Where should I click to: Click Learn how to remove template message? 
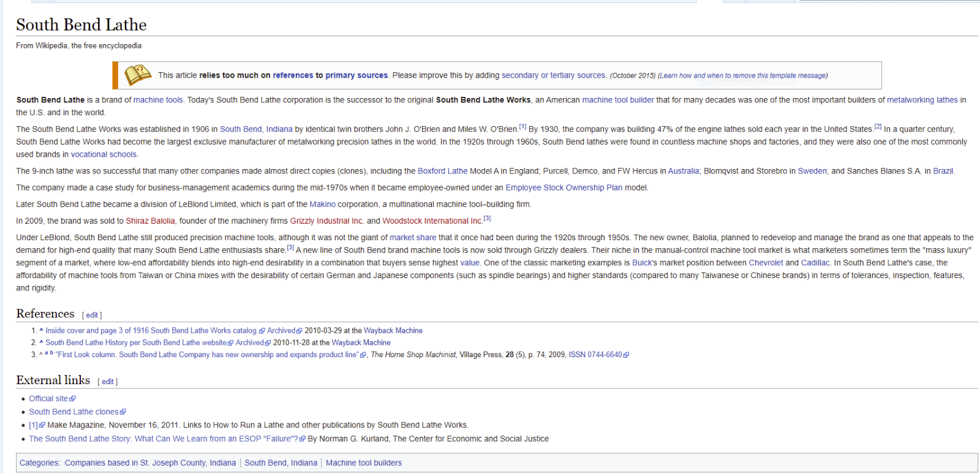[x=743, y=76]
